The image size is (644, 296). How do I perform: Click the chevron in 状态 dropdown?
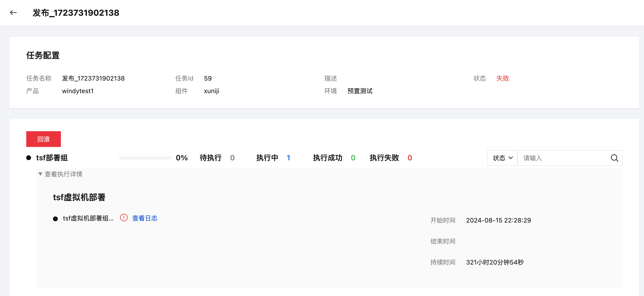tap(511, 158)
